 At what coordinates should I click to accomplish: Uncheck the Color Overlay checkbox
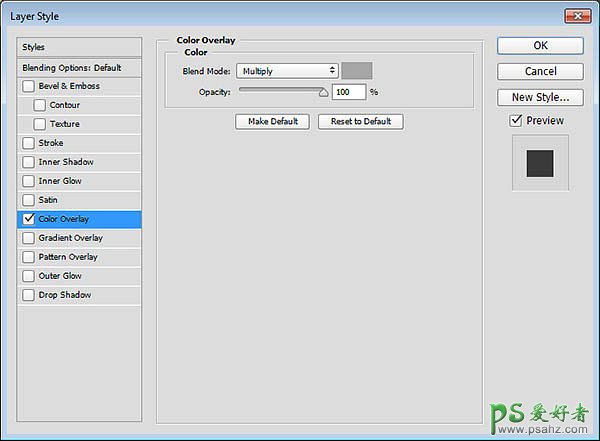(29, 219)
